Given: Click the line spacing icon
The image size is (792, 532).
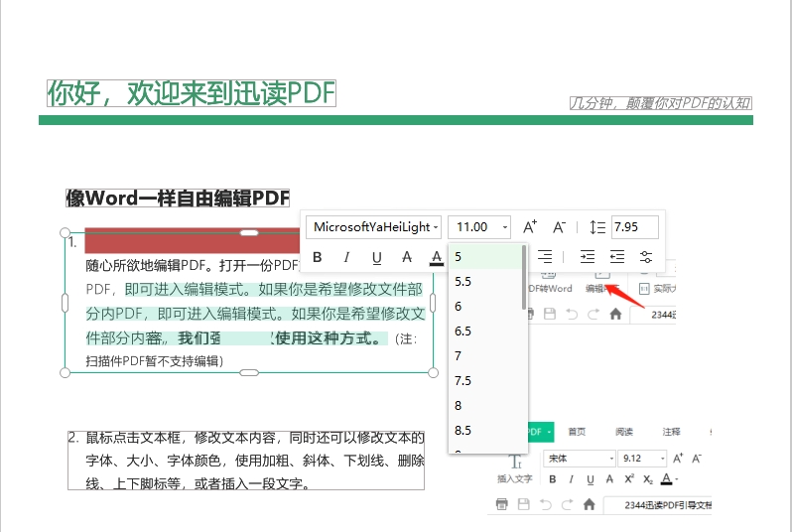Looking at the screenshot, I should [x=596, y=227].
